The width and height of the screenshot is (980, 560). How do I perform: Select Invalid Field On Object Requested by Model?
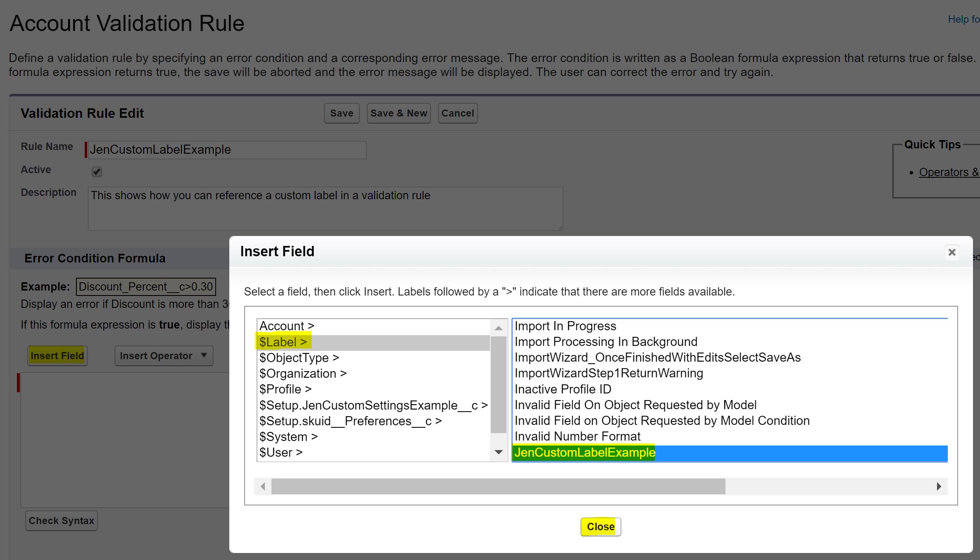click(x=730, y=405)
